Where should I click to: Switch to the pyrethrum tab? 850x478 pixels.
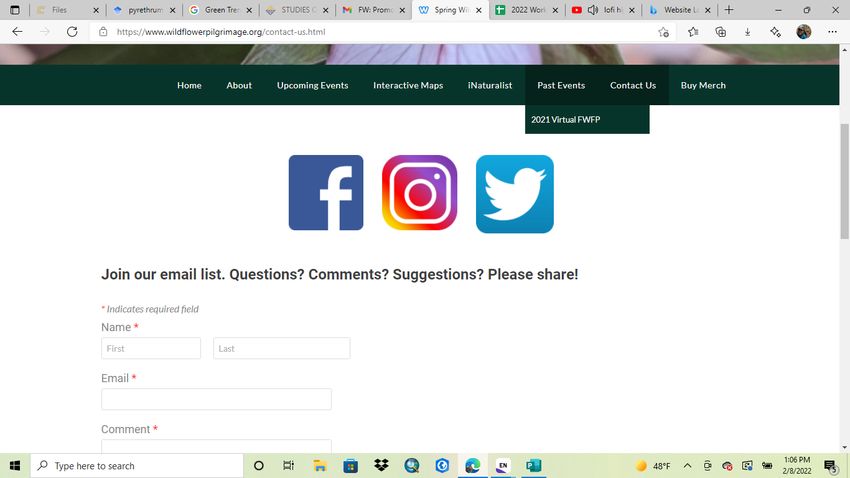coord(143,10)
